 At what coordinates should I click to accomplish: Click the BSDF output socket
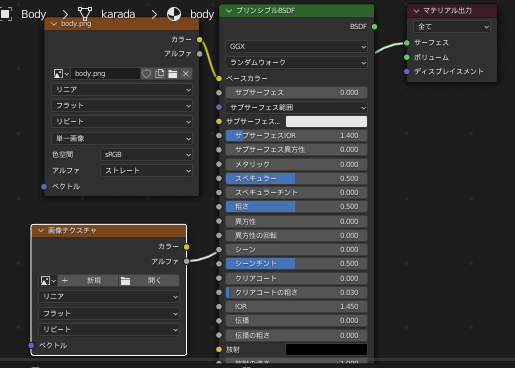click(374, 27)
